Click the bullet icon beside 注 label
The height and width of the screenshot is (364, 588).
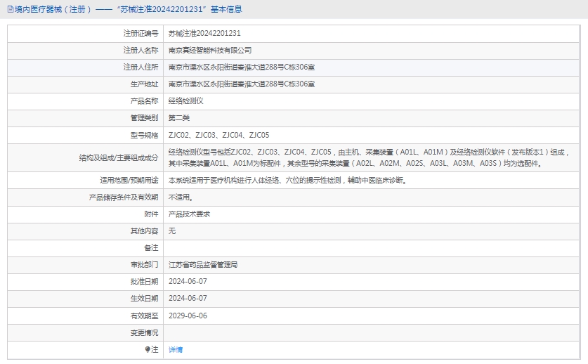click(148, 349)
